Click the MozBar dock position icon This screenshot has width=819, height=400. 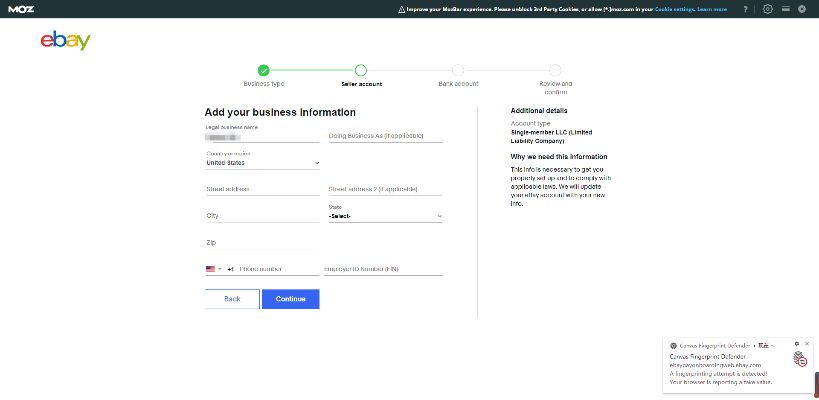[x=786, y=9]
